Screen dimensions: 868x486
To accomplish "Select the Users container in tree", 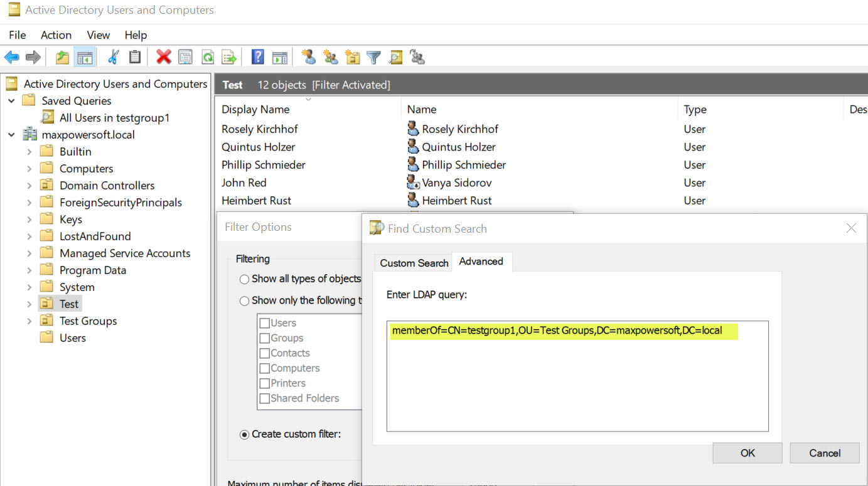I will coord(73,338).
